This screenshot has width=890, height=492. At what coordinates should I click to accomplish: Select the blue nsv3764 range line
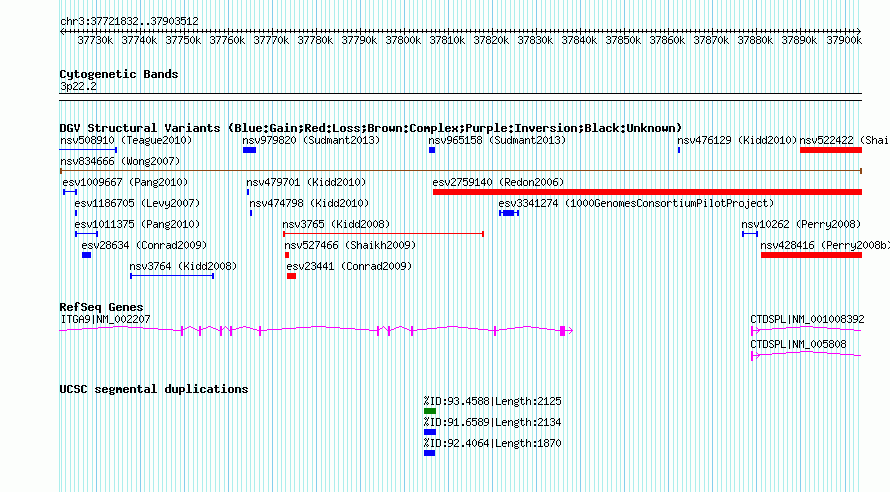[172, 276]
